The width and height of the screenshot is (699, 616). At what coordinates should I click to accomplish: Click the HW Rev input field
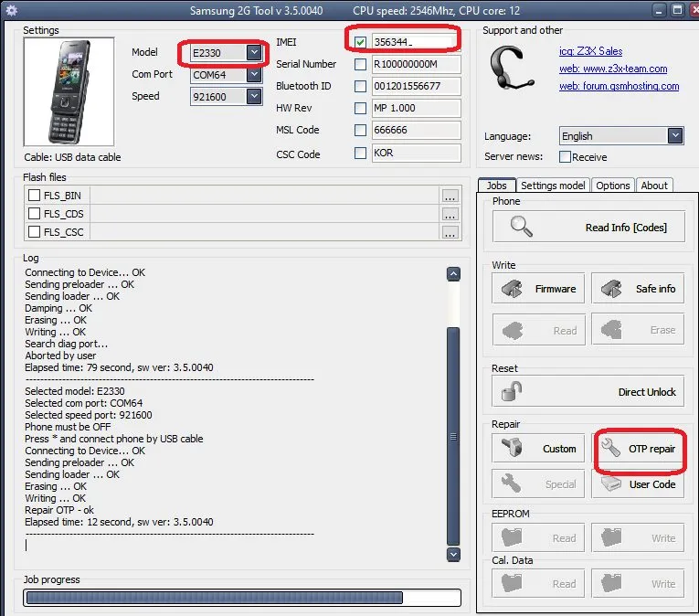point(417,108)
